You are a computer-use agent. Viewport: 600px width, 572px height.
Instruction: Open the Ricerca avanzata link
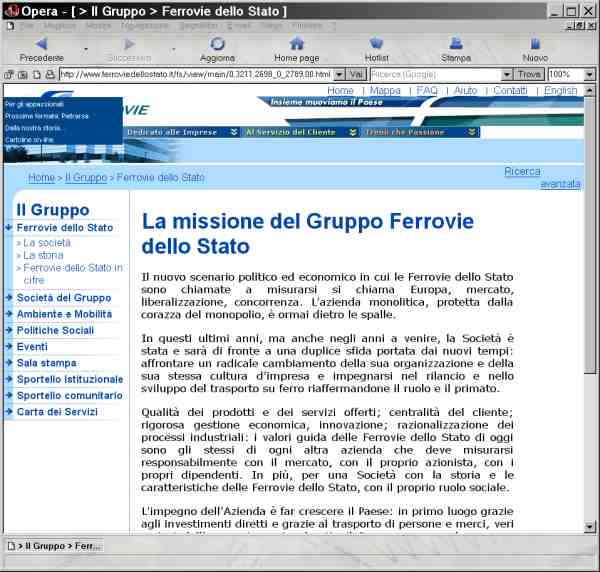click(542, 177)
